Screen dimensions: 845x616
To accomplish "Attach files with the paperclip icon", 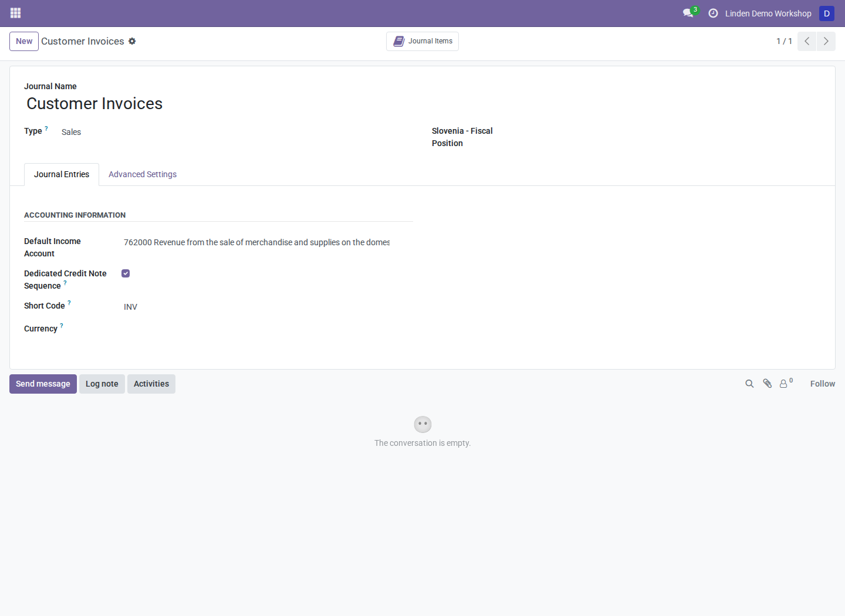I will tap(767, 384).
